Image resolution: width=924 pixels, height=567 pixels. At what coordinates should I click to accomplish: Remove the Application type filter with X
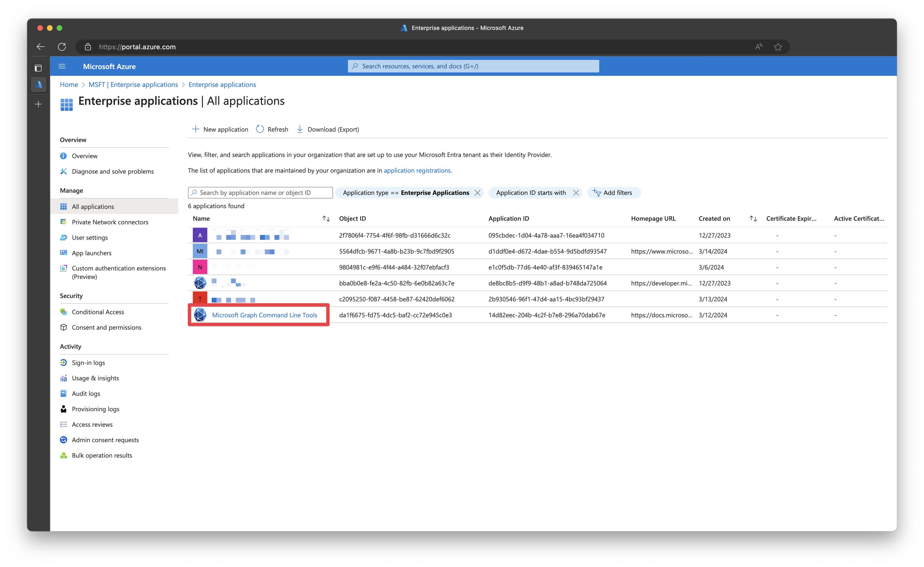(x=477, y=193)
